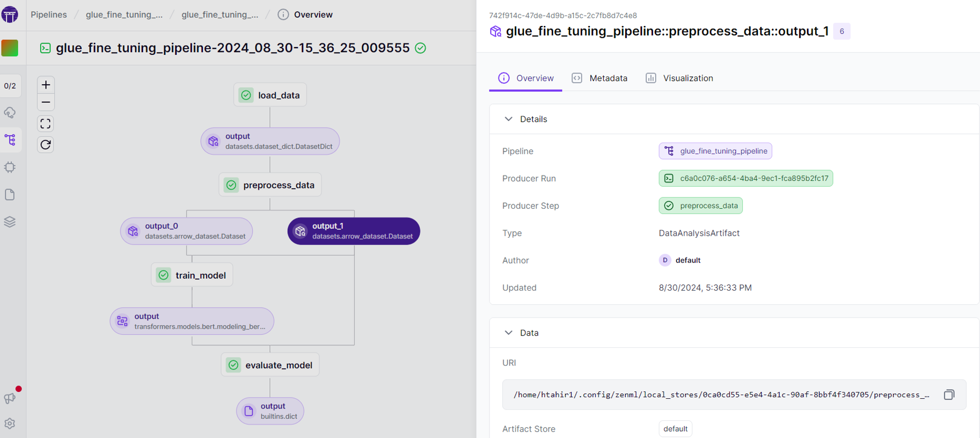Image resolution: width=980 pixels, height=438 pixels.
Task: Select the train_model step node
Action: click(x=192, y=275)
